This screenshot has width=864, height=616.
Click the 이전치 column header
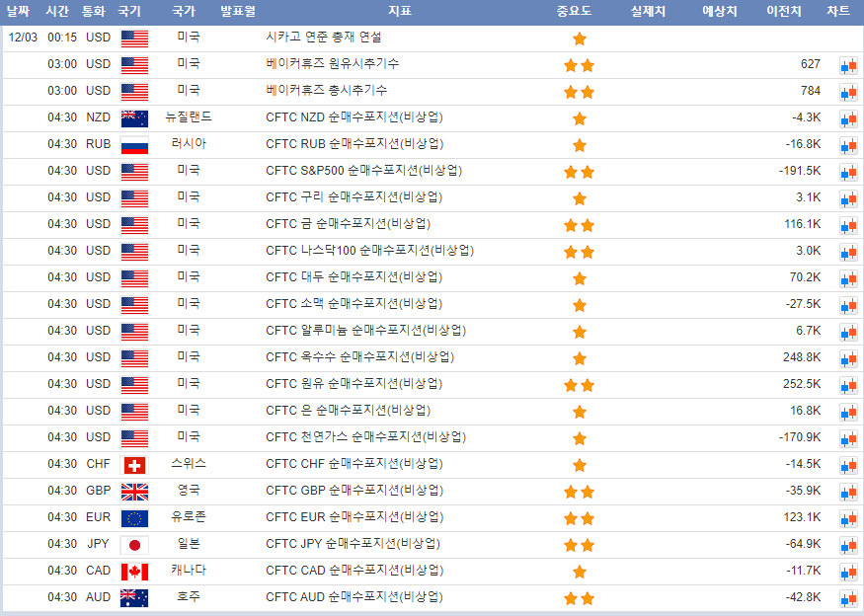[x=784, y=12]
